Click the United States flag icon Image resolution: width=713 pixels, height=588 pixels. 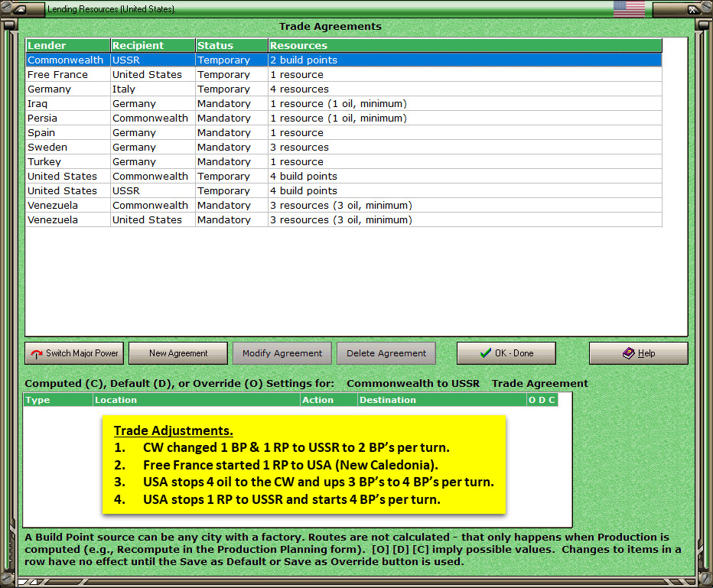(629, 8)
